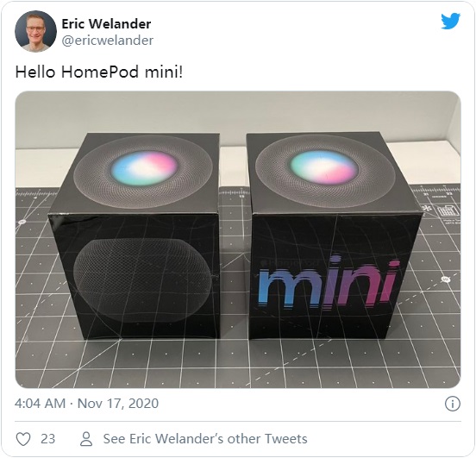Open Eric Welander's profile avatar
This screenshot has width=476, height=458.
pos(36,31)
